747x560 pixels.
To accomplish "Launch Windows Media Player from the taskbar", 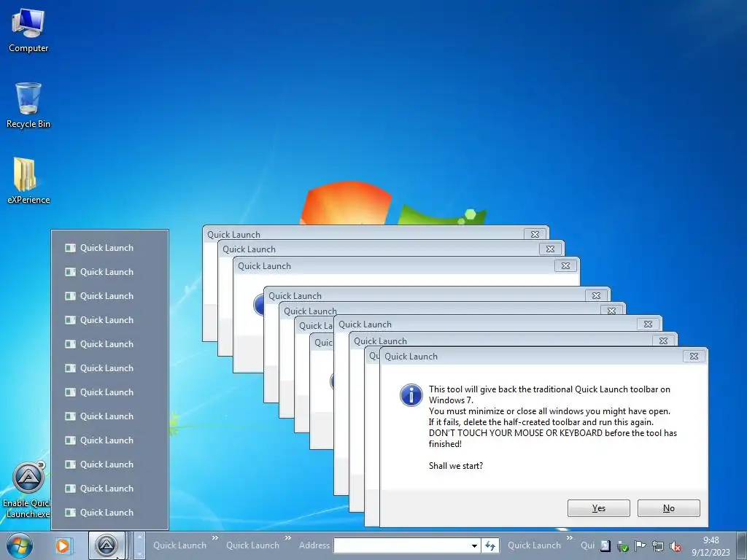I will coord(63,545).
